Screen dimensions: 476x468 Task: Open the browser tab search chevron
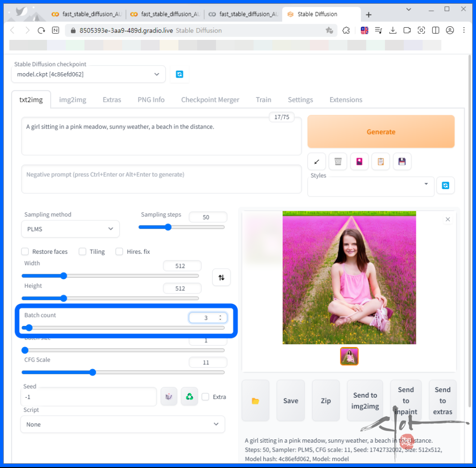pos(408,9)
